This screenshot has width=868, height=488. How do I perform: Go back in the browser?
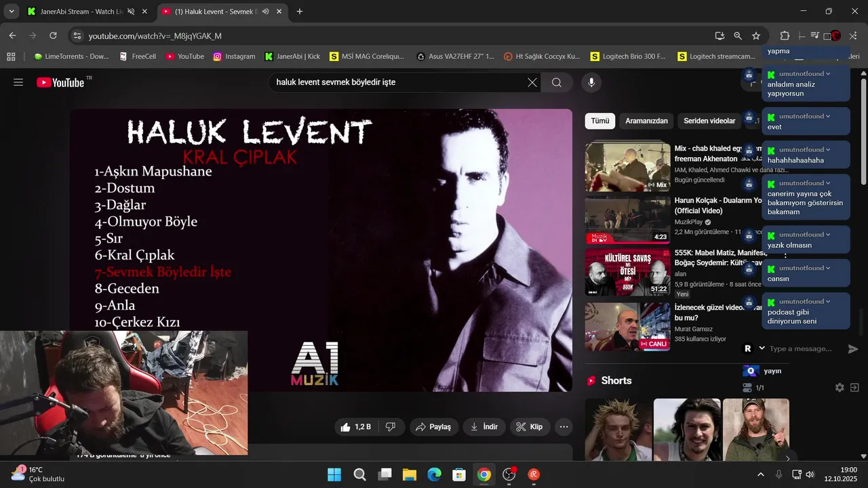pos(12,35)
